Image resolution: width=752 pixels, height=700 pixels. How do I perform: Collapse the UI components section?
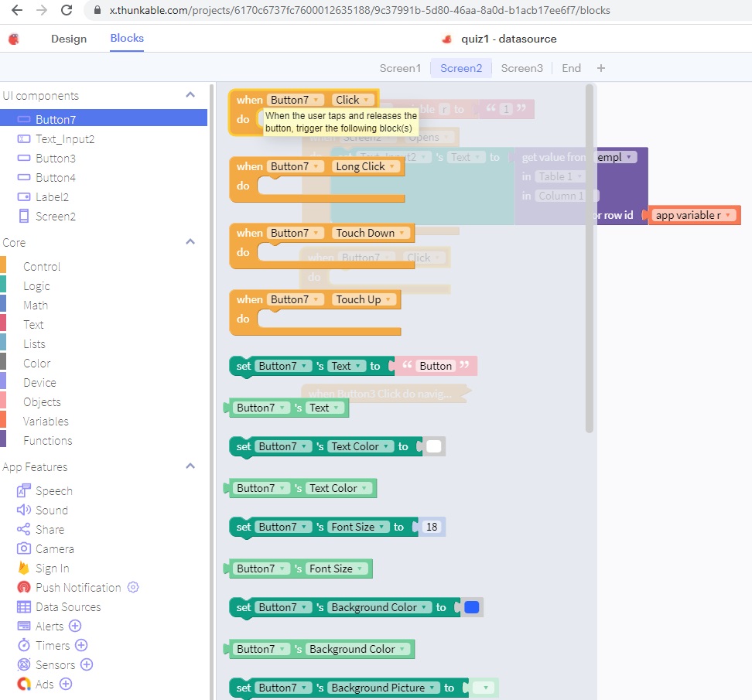coord(190,95)
